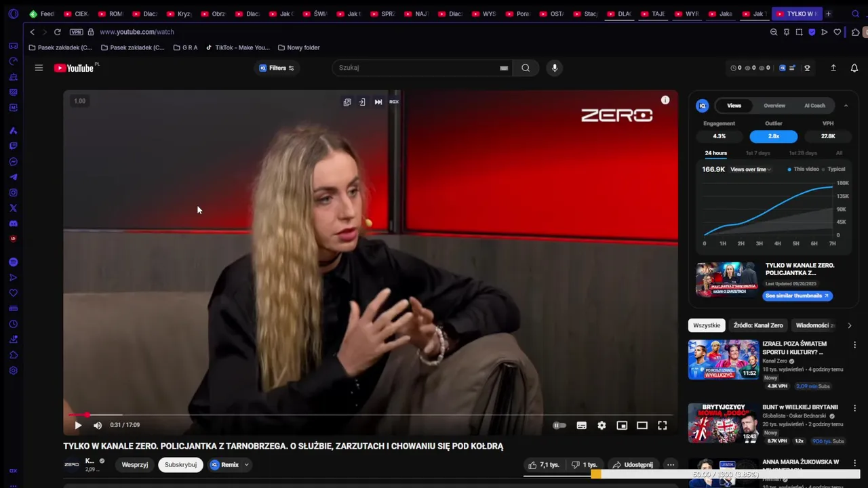
Task: Like the video (7,1 tys.)
Action: pyautogui.click(x=544, y=465)
